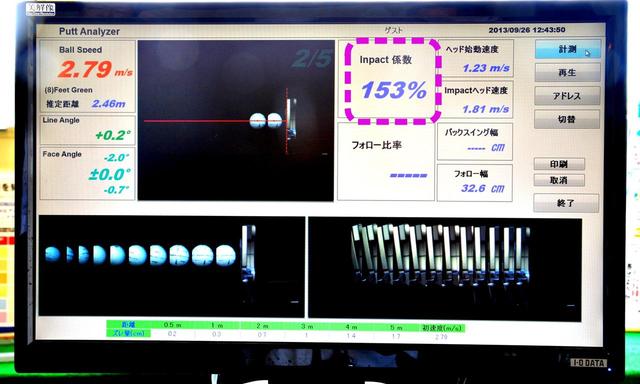Click the deviation value under 4 m

[x=351, y=335]
